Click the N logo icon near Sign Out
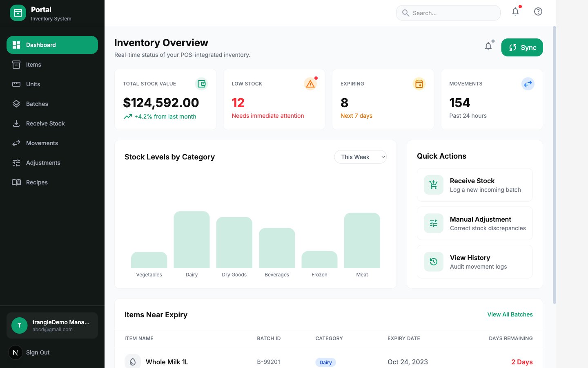Screen dimensions: 588x368 pos(16,352)
